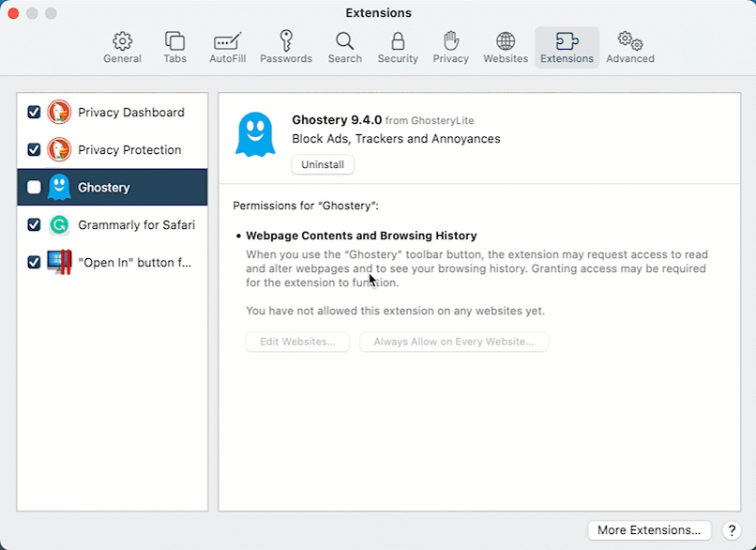The image size is (756, 550).
Task: Click the Privacy Protection DuckDuckGo icon
Action: click(59, 149)
